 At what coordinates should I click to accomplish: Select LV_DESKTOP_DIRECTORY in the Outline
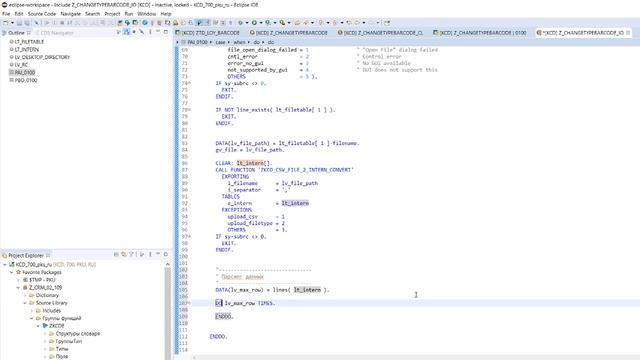(42, 57)
